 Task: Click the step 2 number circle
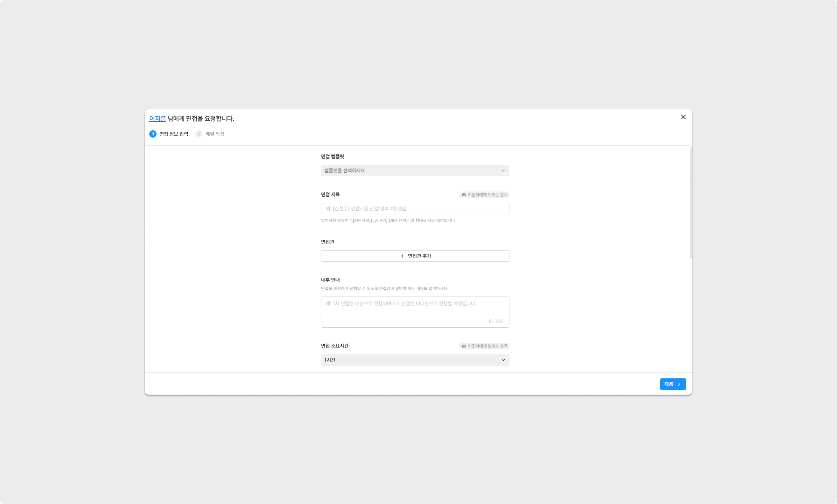point(199,134)
